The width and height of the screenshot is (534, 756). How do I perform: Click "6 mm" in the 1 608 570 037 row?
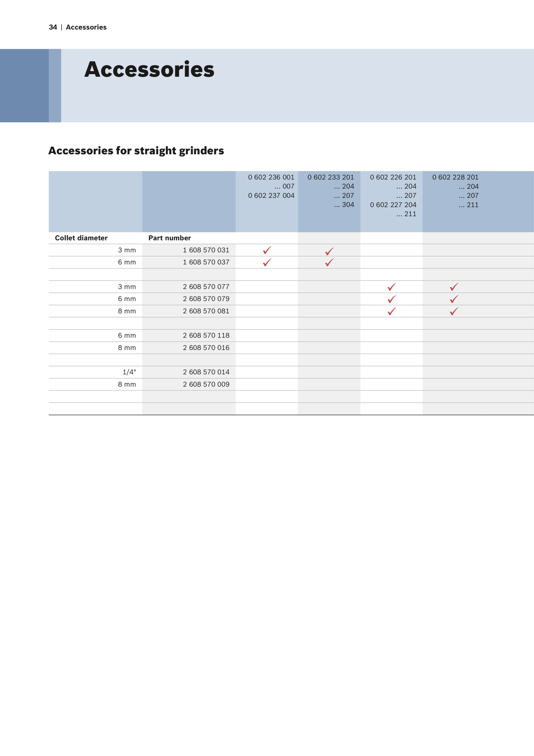[127, 262]
